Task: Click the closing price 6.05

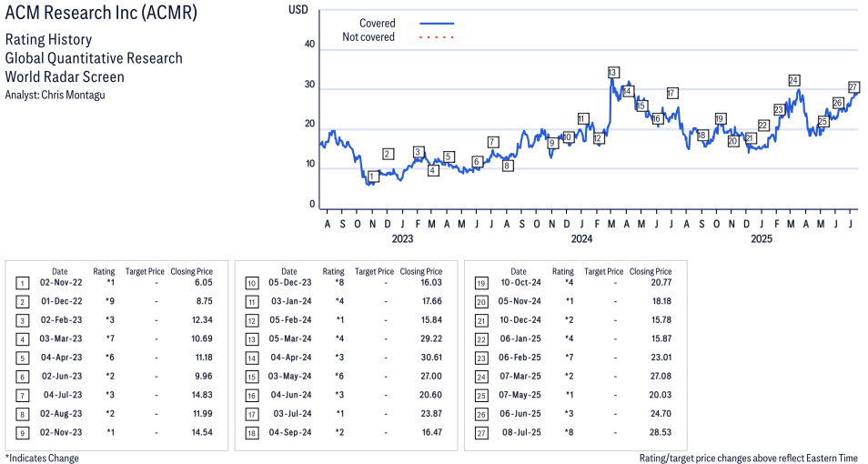Action: point(203,282)
